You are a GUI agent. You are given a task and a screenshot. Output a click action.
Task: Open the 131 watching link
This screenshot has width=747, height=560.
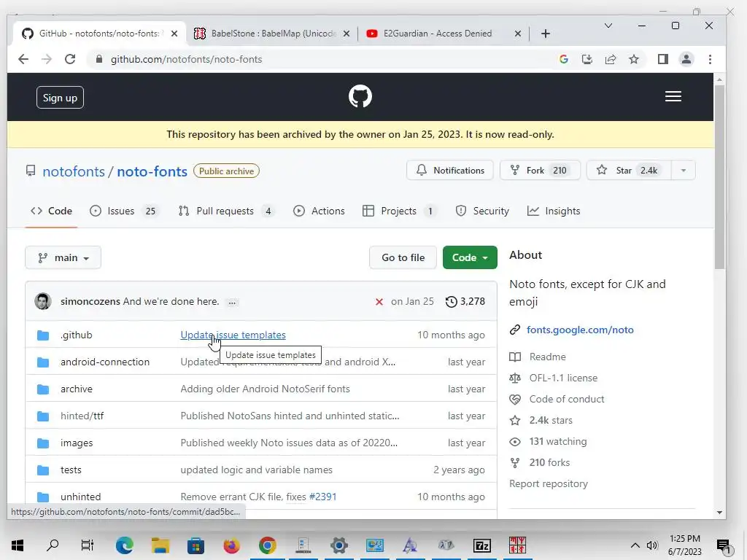[x=558, y=441]
